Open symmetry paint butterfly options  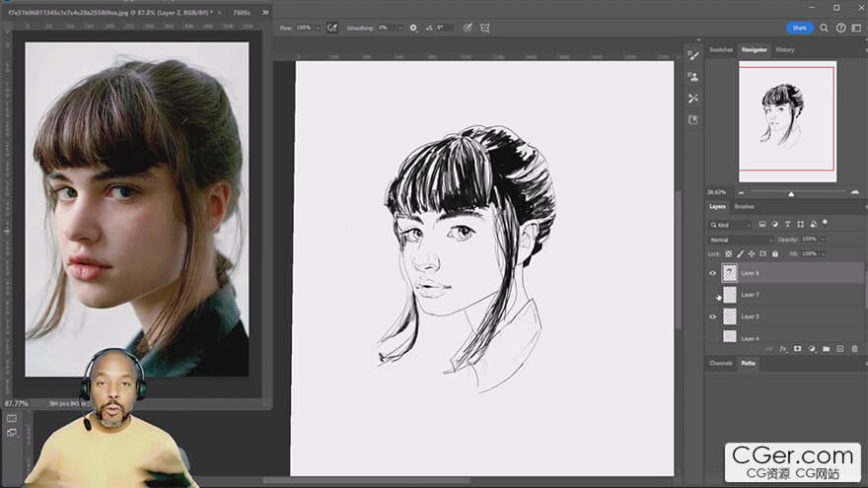(x=485, y=28)
